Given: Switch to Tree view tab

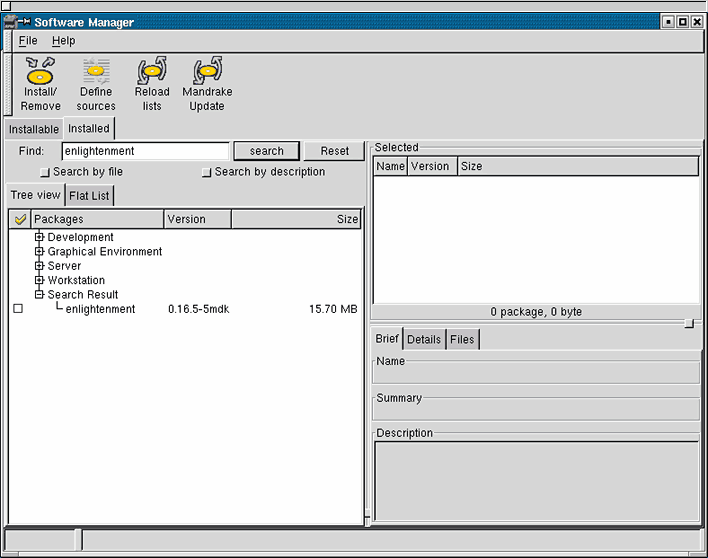Looking at the screenshot, I should (35, 195).
